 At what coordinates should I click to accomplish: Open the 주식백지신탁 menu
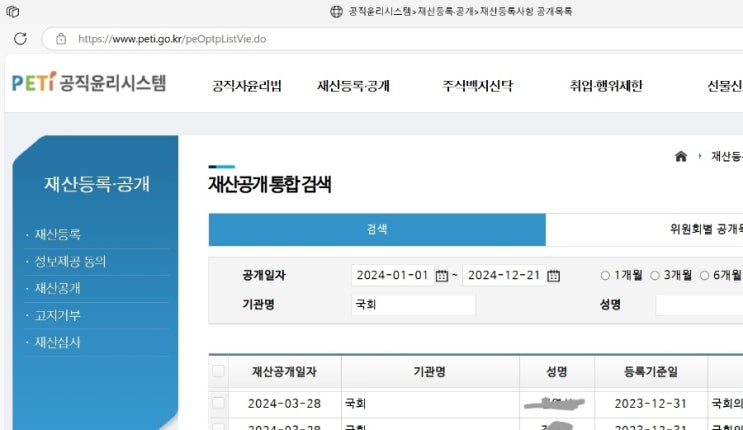(478, 86)
